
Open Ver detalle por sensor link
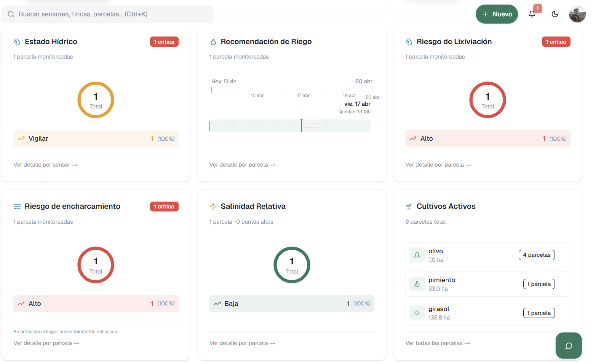[46, 165]
